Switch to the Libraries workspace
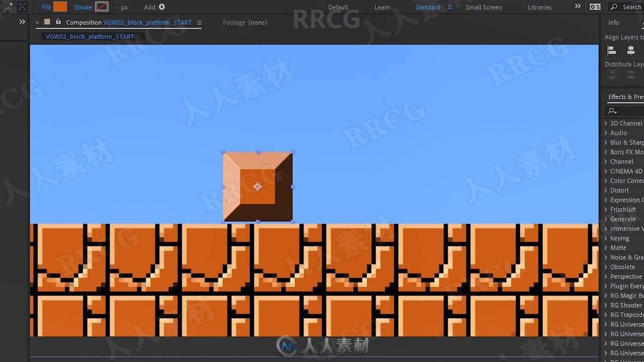Viewport: 644px width, 362px height. [540, 7]
